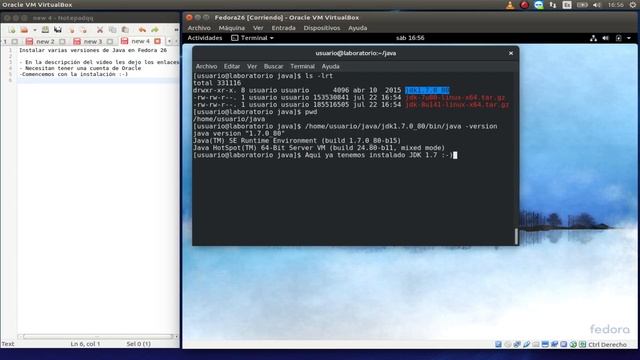Screen dimensions: 640x360
Task: Click the USB pen icon in VirtualBox status bar
Action: click(x=526, y=344)
